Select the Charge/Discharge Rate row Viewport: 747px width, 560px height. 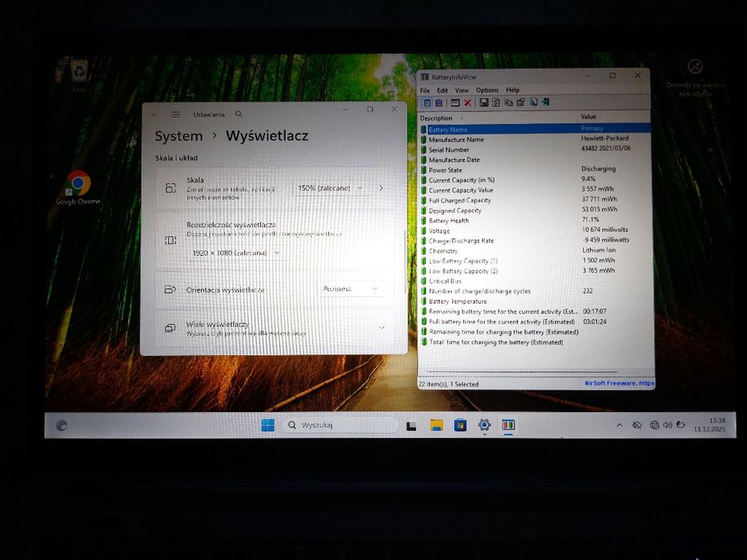(535, 241)
